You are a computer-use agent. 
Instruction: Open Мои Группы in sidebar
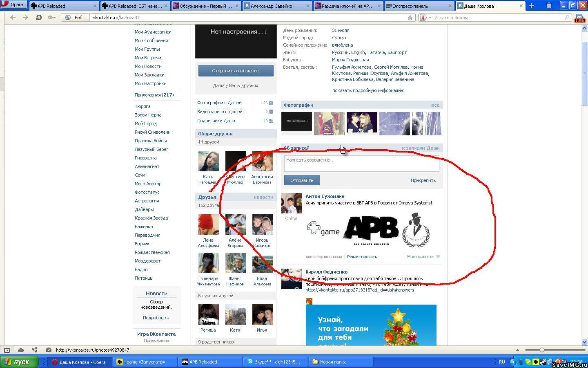[x=147, y=49]
